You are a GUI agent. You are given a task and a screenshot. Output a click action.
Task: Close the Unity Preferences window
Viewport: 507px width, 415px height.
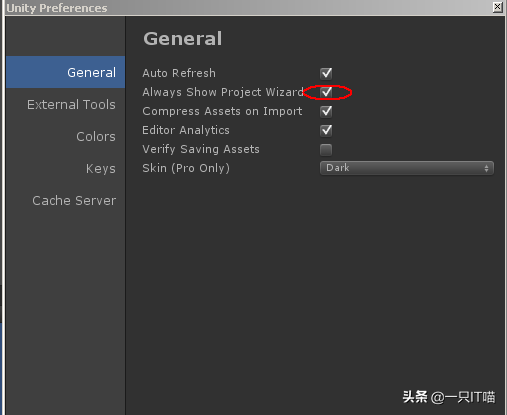pos(497,7)
